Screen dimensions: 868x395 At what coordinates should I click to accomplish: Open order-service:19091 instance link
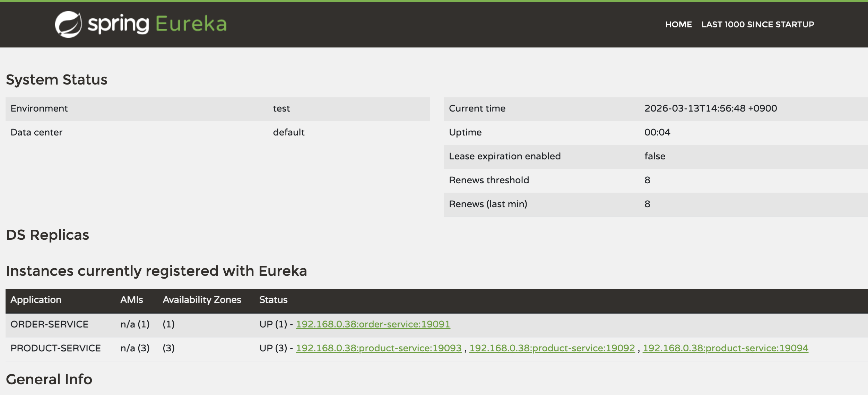(373, 324)
